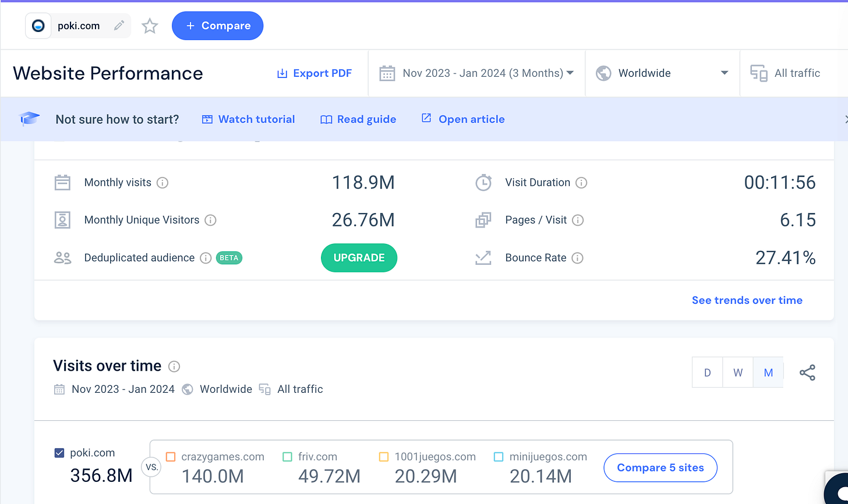Viewport: 848px width, 504px height.
Task: Favorite poki.com with the star icon
Action: 150,26
